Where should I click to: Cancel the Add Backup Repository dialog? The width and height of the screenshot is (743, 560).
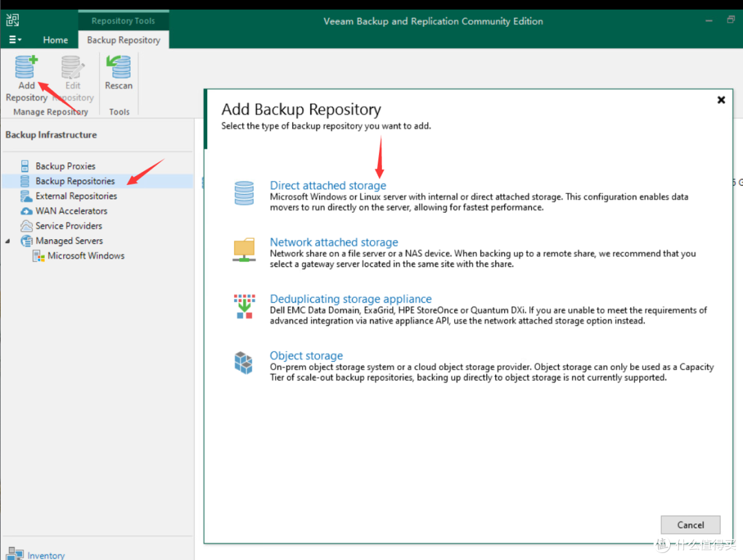tap(691, 525)
